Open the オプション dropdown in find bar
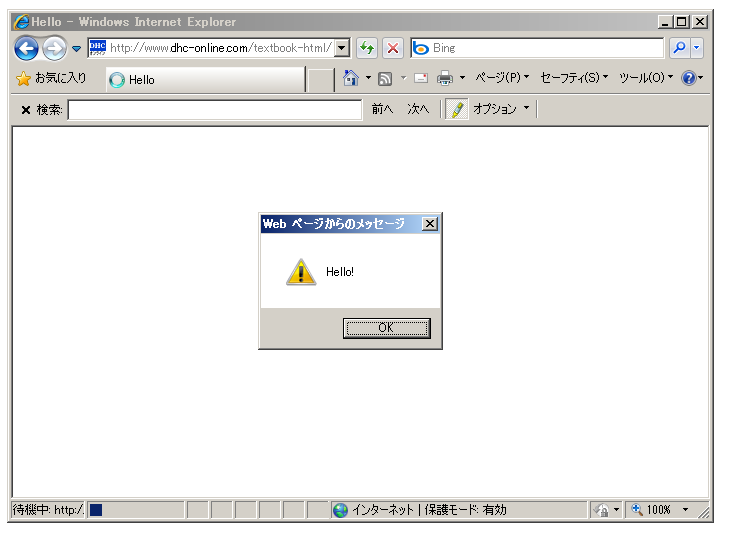This screenshot has height=539, width=730. [x=501, y=109]
